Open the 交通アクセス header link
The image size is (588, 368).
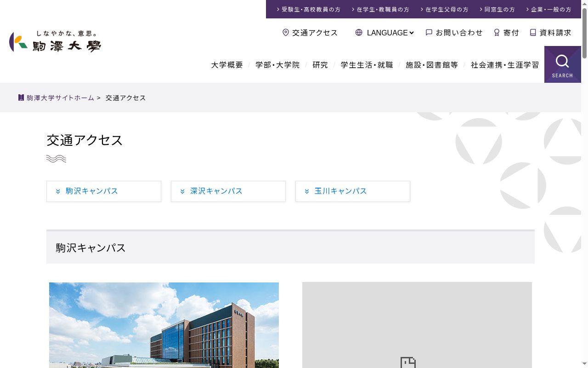[310, 33]
